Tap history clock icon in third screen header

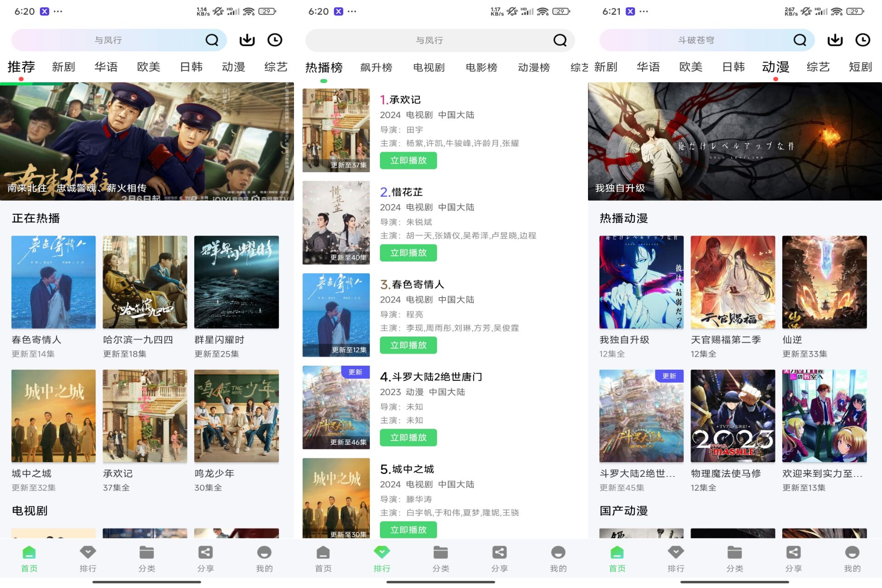pos(863,40)
